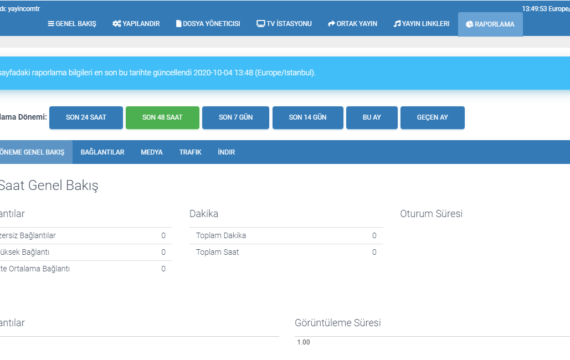Switch to the TRAFİK tab

190,152
